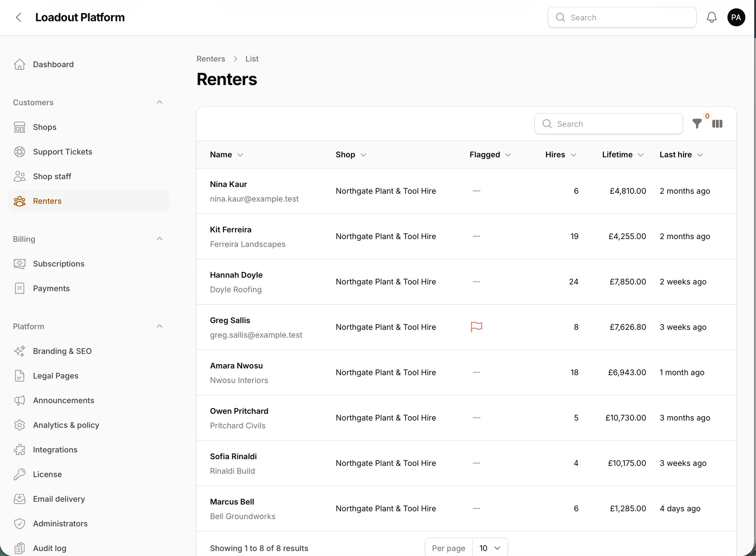Open the Per page dropdown showing 10
Screen dimensions: 756x556
[x=490, y=548]
